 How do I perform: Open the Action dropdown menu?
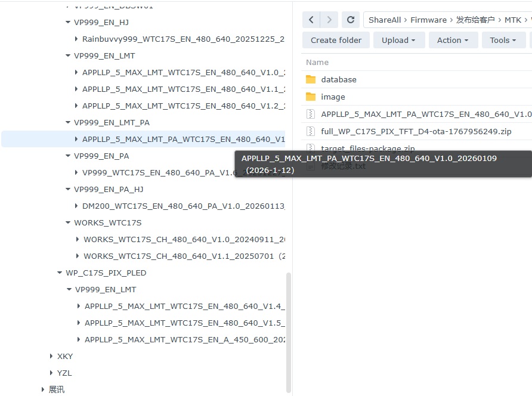click(x=453, y=40)
